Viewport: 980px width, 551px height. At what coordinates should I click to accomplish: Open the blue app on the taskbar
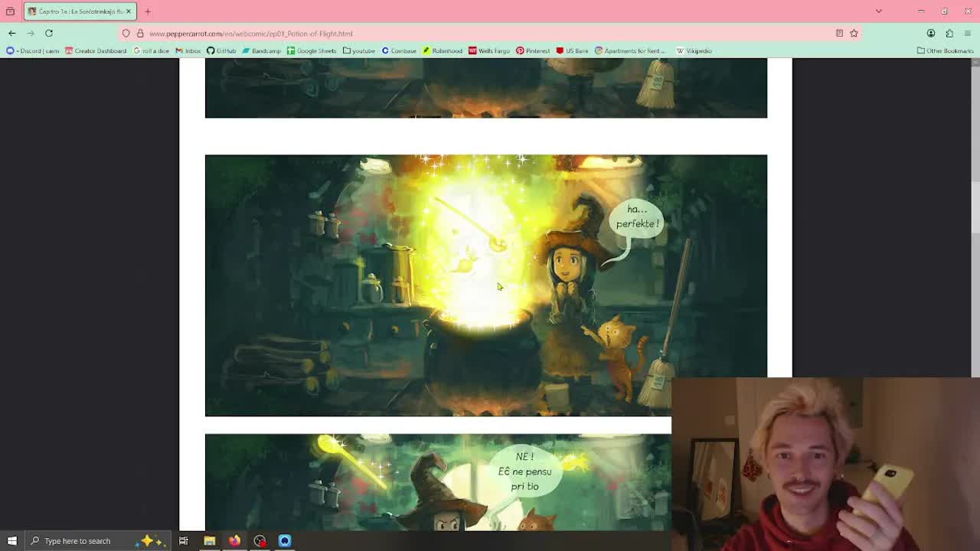[285, 541]
